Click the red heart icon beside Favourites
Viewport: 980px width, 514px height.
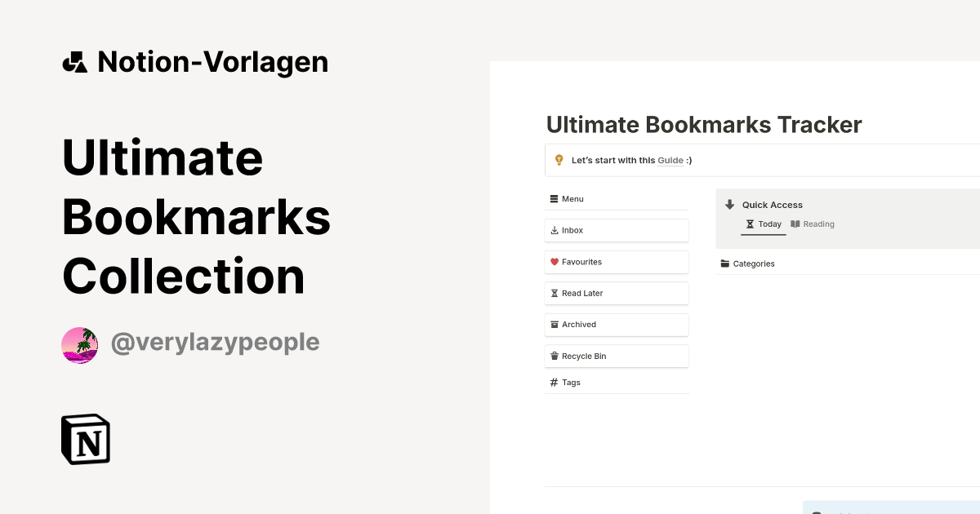(x=555, y=262)
